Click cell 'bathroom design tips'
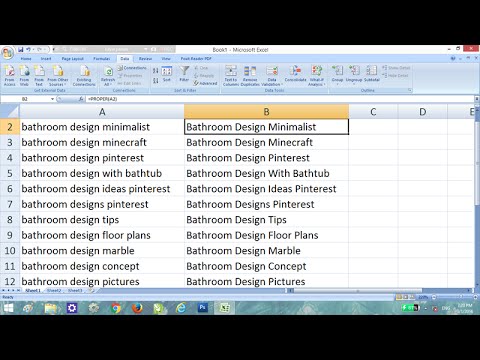This screenshot has height=360, width=480. (x=102, y=220)
